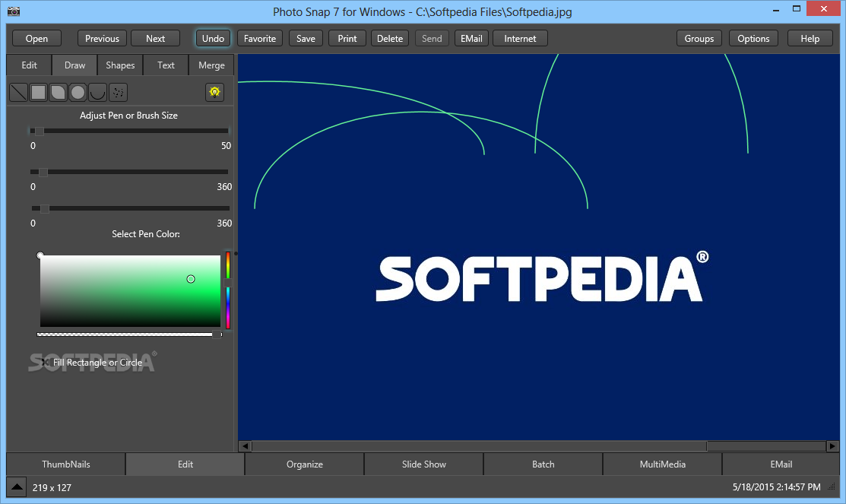Click the Open button
846x504 pixels.
click(x=36, y=38)
